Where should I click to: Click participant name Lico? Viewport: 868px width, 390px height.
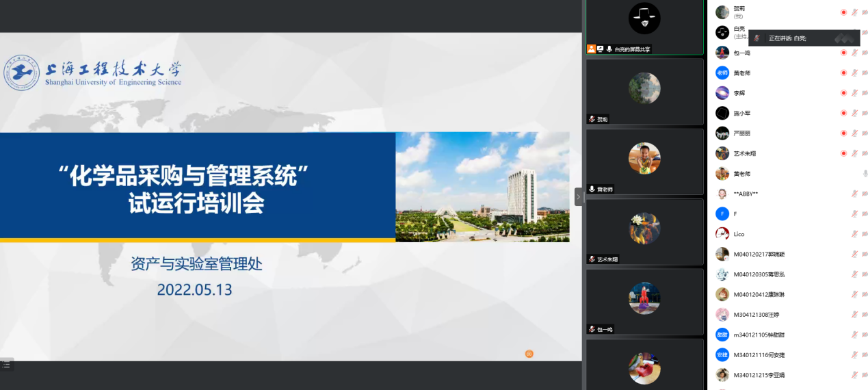pyautogui.click(x=739, y=234)
